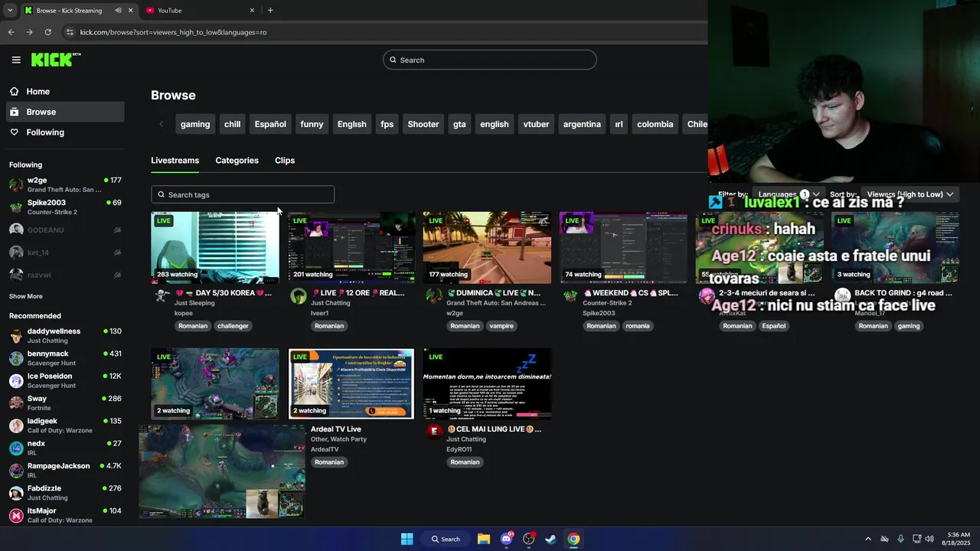The image size is (980, 551).
Task: Click the Search tags input field
Action: [243, 194]
